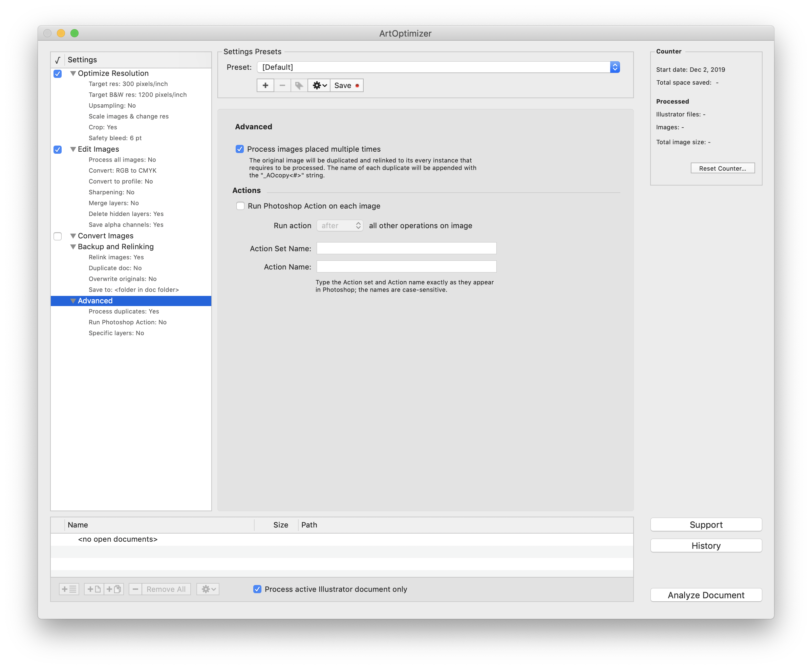
Task: Collapse the Advanced tree section
Action: 73,301
